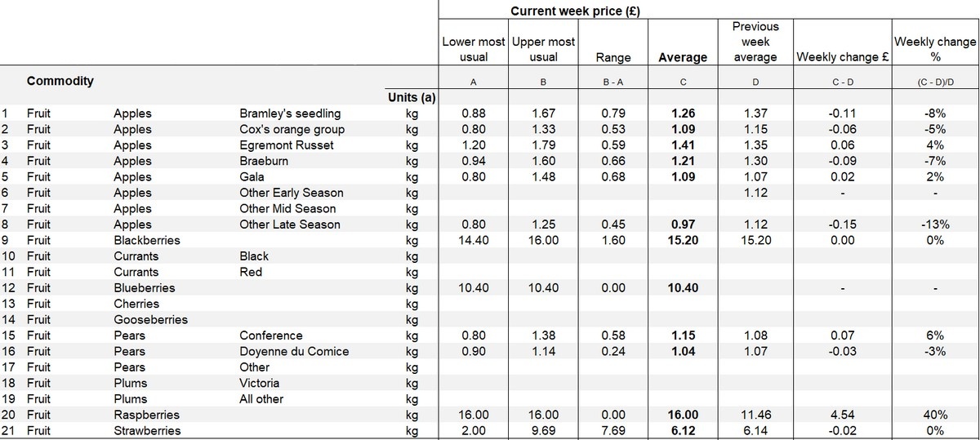Select the Gooseberries commodity cell
The image size is (980, 440).
click(151, 319)
